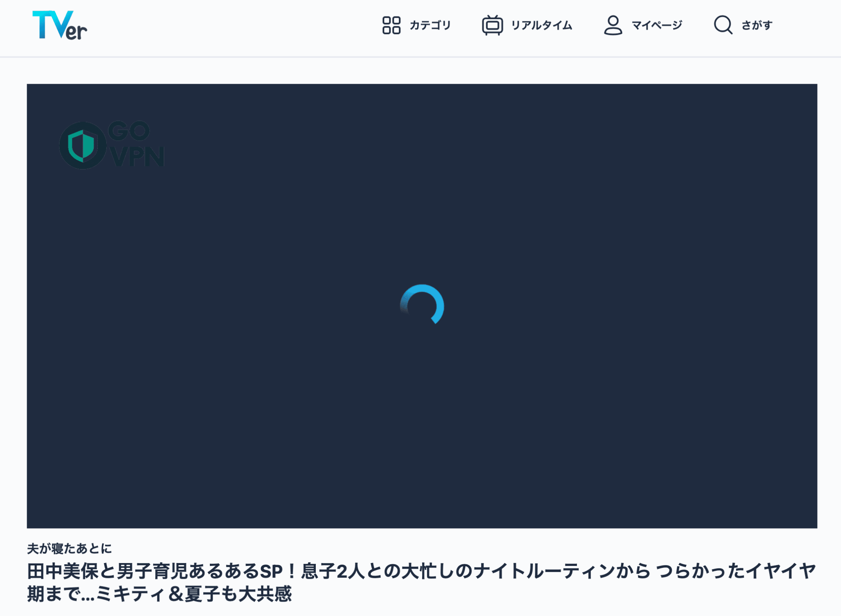The height and width of the screenshot is (616, 841).
Task: Open the カテゴリ menu item
Action: click(x=430, y=25)
